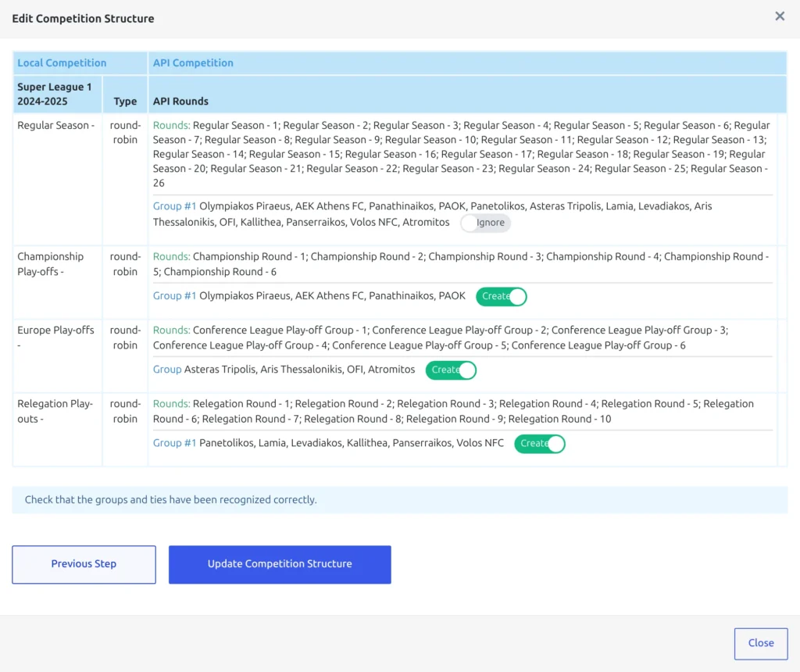Click the Edit Competition Structure title
This screenshot has width=800, height=672.
pyautogui.click(x=83, y=19)
